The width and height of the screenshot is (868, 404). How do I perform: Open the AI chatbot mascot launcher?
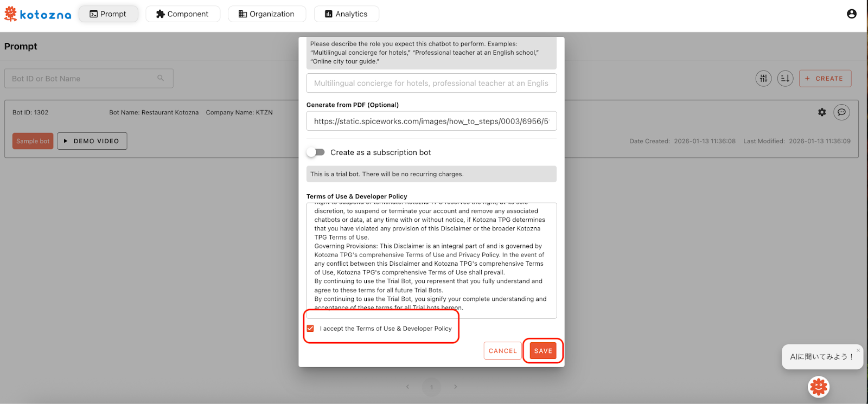click(819, 387)
